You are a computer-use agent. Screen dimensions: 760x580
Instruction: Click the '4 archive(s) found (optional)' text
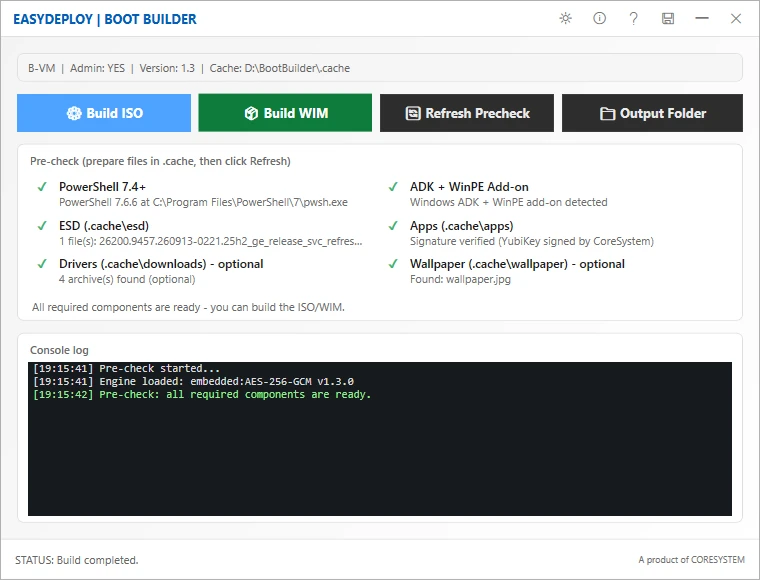click(x=127, y=279)
